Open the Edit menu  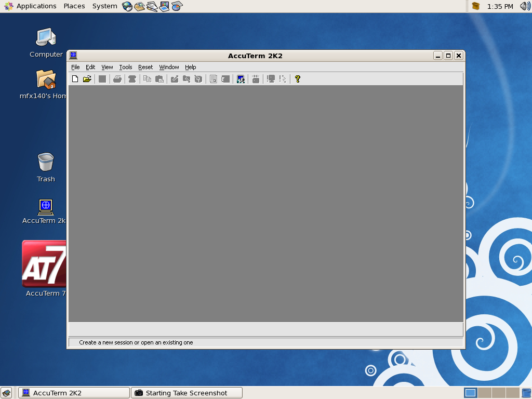tap(90, 67)
